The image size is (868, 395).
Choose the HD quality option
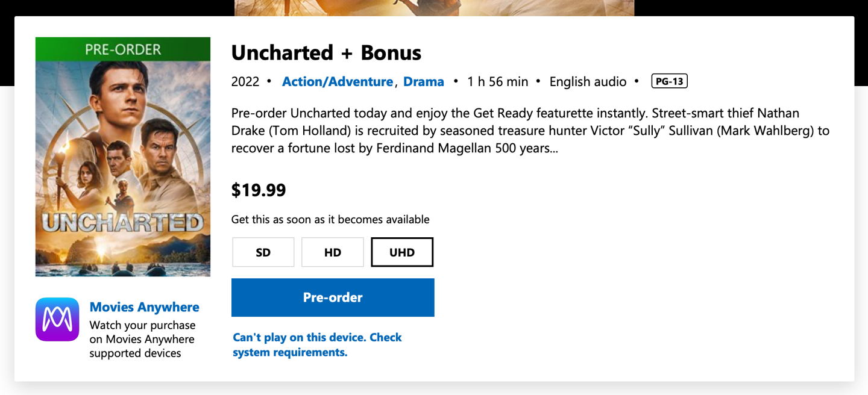[x=333, y=252]
